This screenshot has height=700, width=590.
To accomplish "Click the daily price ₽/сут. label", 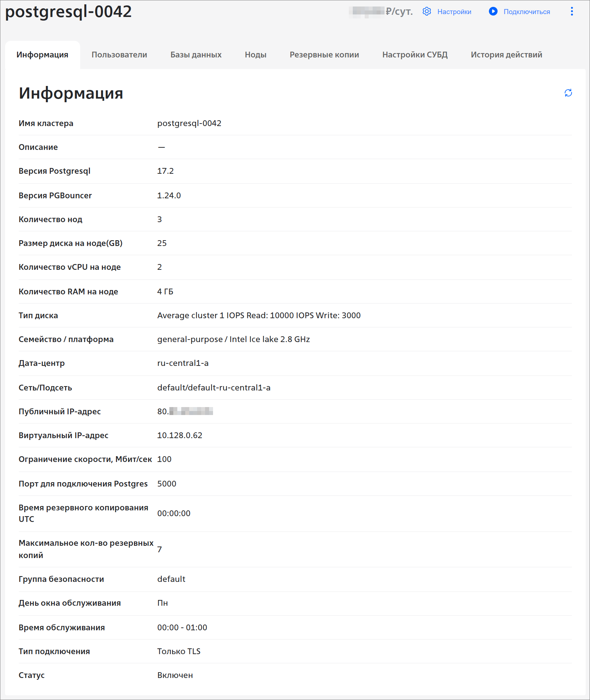I will (x=399, y=12).
